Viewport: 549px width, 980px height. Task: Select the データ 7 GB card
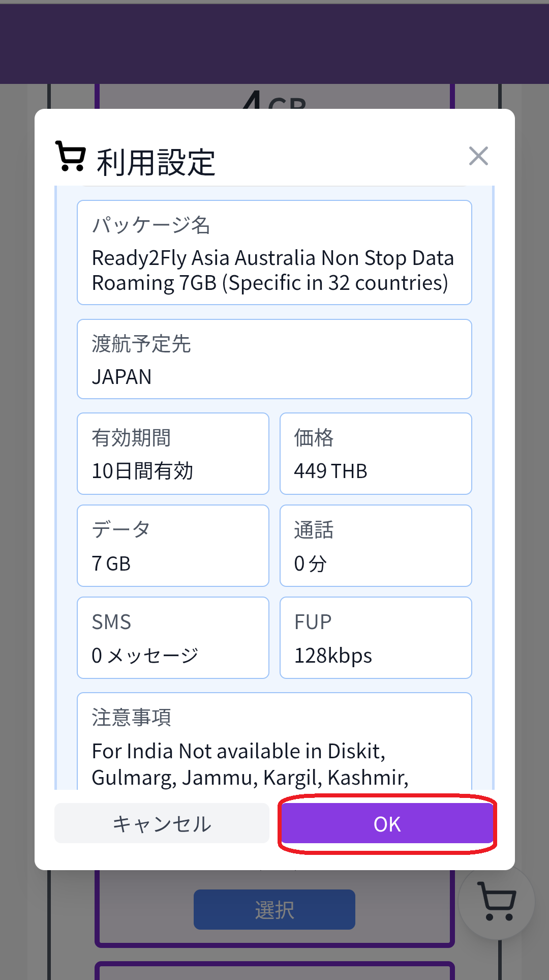(173, 546)
